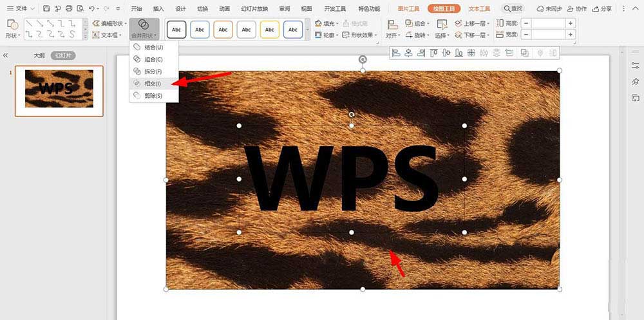Click the export-to-PDF icon beside Save
Viewport: 644px width, 320px height.
pos(58,8)
